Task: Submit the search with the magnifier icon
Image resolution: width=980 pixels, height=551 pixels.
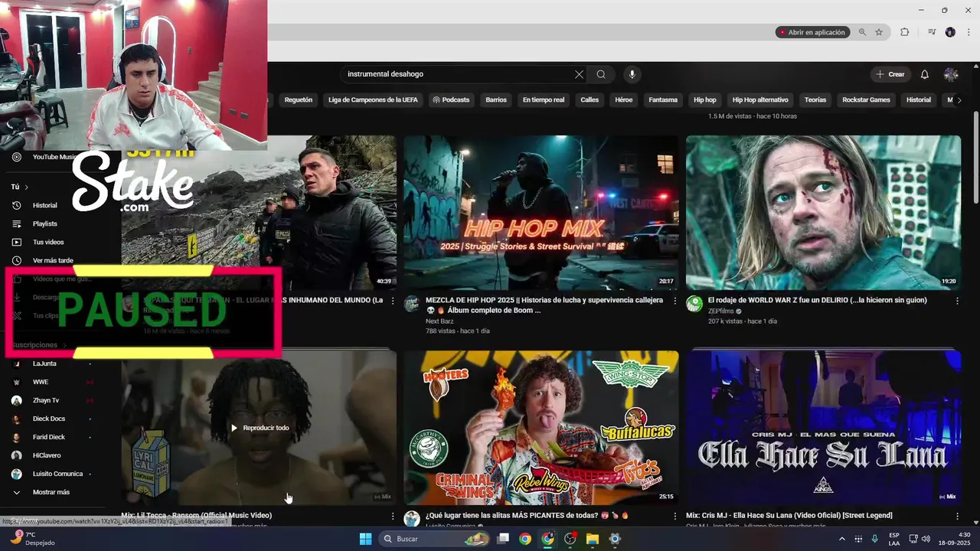Action: coord(601,74)
